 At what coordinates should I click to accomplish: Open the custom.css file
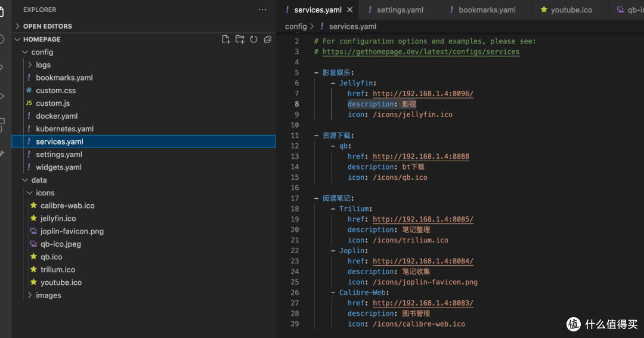pyautogui.click(x=55, y=91)
